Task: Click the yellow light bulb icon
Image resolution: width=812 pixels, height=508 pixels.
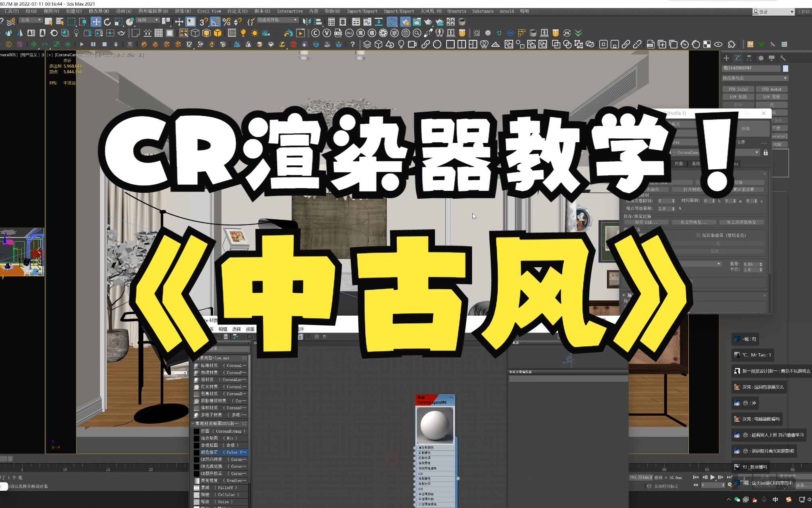Action: [243, 33]
